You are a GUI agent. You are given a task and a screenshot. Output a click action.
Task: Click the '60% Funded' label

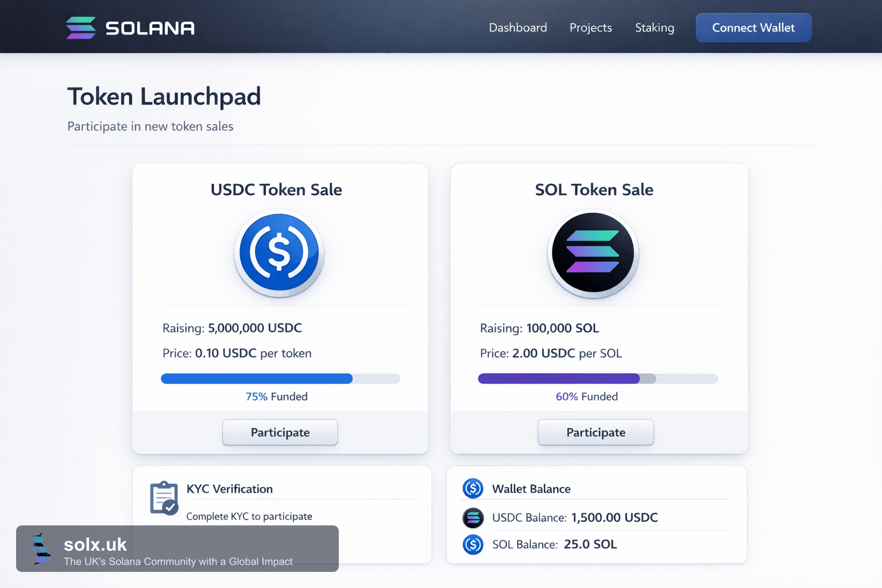[x=587, y=397]
